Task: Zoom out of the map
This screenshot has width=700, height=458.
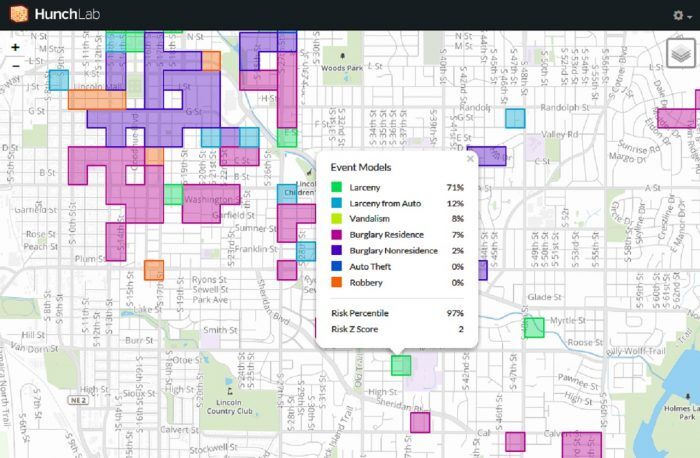Action: 15,65
